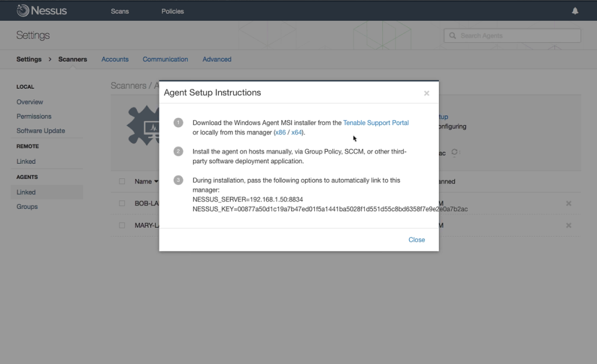The height and width of the screenshot is (364, 597).
Task: Open Overview in the sidebar
Action: 29,102
